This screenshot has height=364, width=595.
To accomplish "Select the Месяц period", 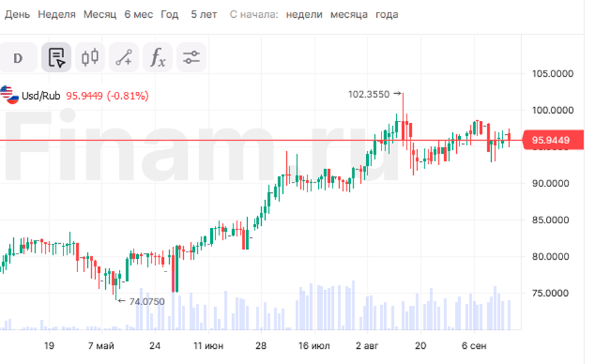I will [100, 15].
